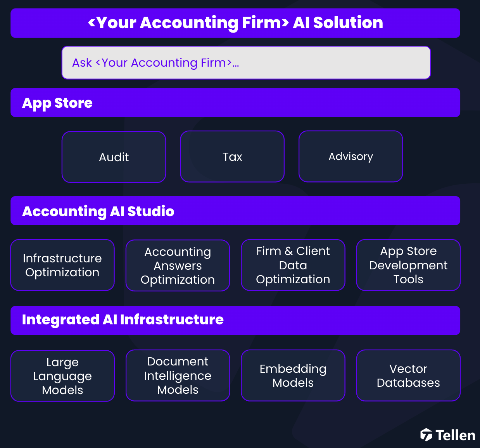The image size is (480, 448).
Task: Click the word Studio in the header
Action: click(151, 211)
